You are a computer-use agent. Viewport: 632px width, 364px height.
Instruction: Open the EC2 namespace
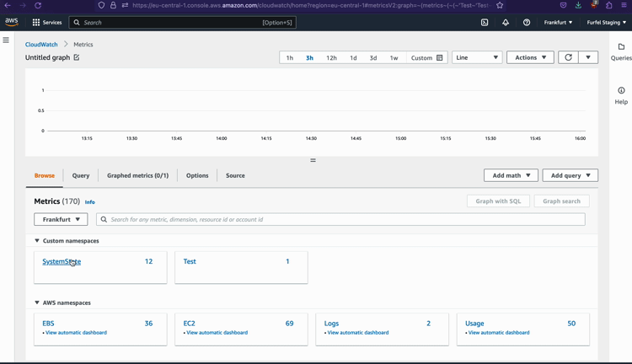189,324
